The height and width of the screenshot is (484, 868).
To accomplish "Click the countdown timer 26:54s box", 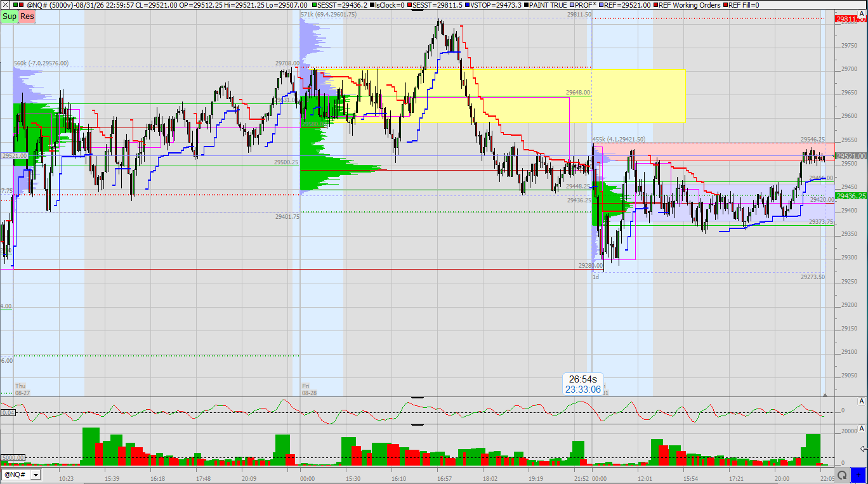I will 583,384.
